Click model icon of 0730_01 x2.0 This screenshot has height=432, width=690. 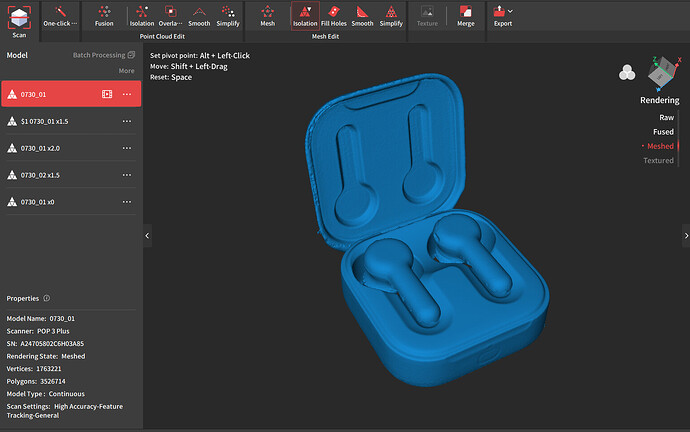(12, 148)
